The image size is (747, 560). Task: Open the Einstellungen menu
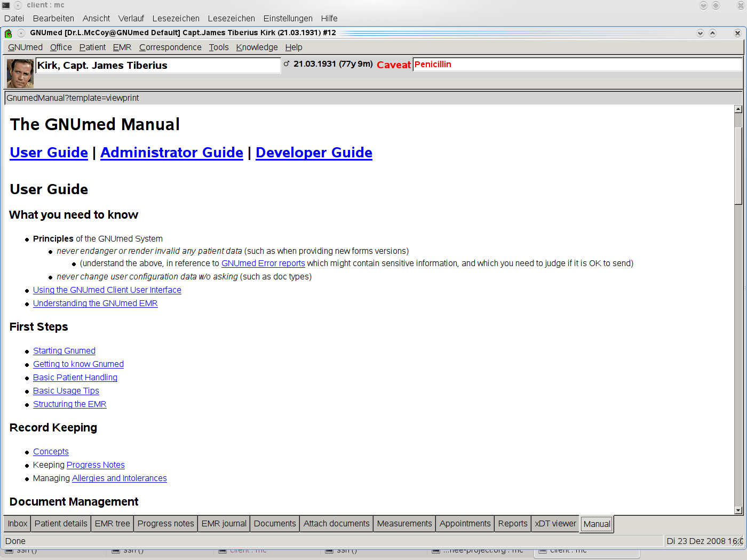click(x=288, y=18)
